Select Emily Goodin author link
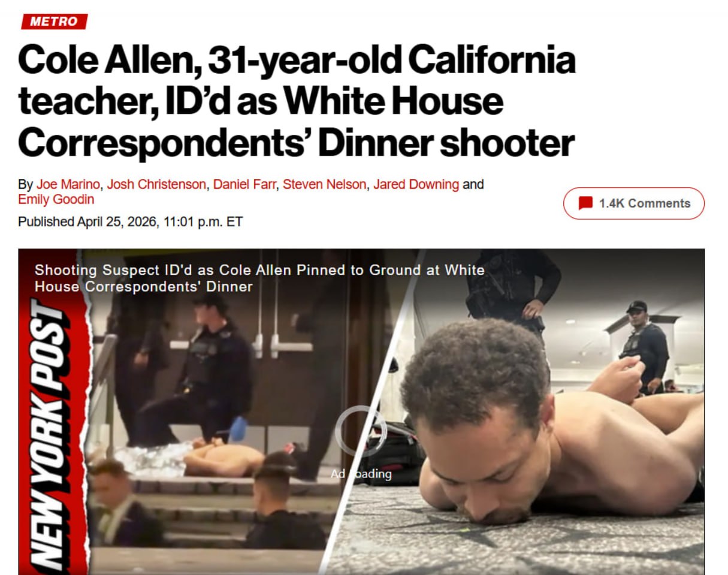This screenshot has width=728, height=575. pyautogui.click(x=56, y=199)
